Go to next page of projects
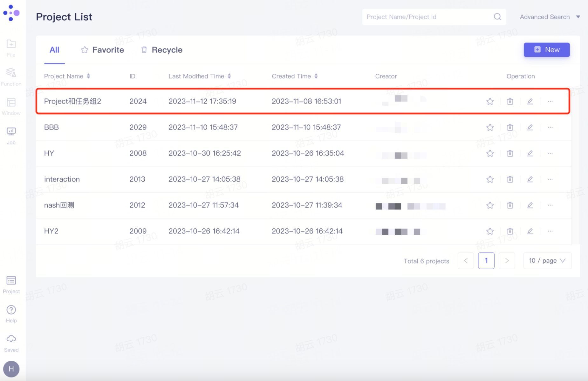 coord(507,261)
